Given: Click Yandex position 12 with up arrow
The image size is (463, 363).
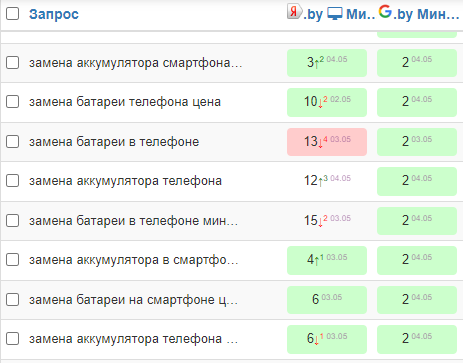Looking at the screenshot, I should point(327,181).
